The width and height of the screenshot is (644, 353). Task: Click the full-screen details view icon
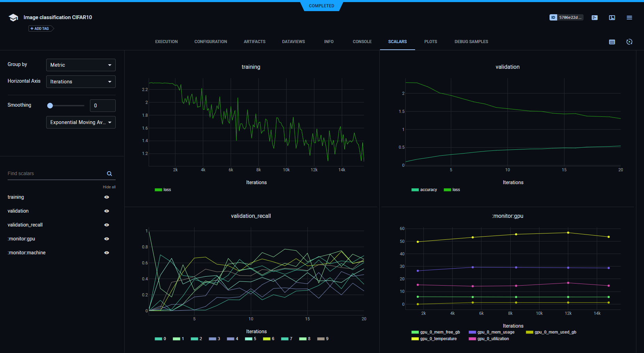pyautogui.click(x=612, y=18)
